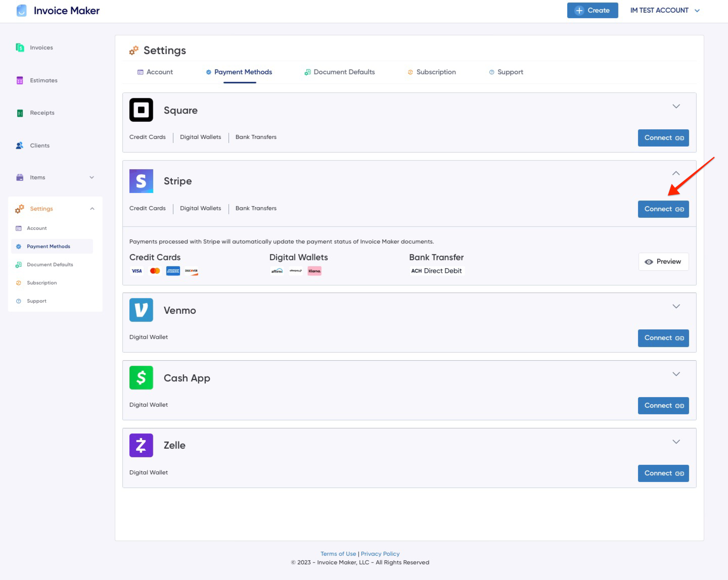Connect the Cash App account
728x580 pixels.
tap(663, 406)
